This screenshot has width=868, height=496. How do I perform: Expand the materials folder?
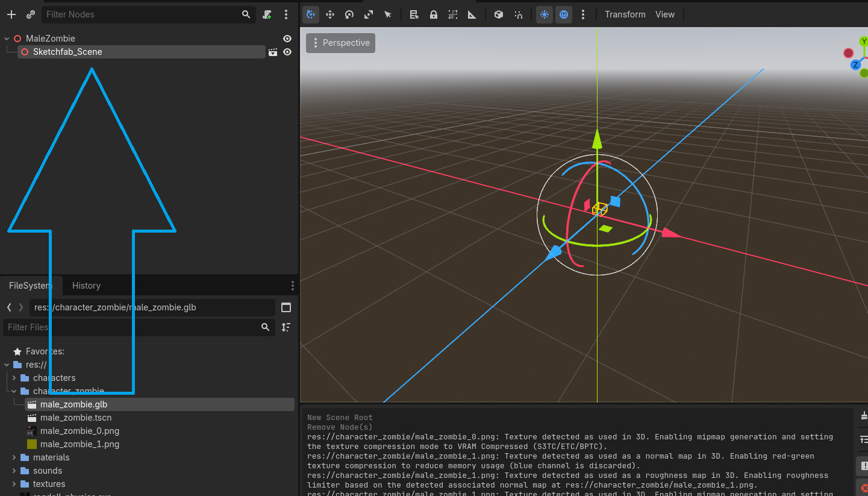[14, 457]
